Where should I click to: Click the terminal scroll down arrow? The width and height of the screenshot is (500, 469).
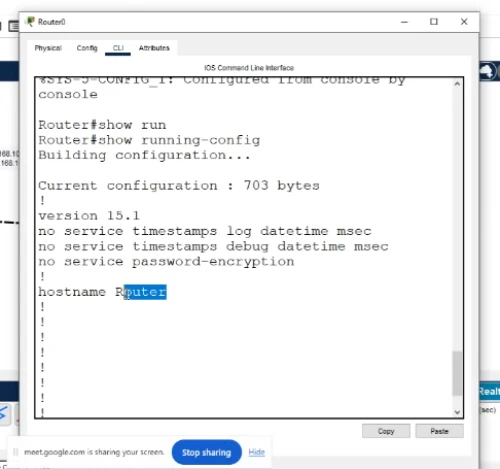click(x=457, y=412)
